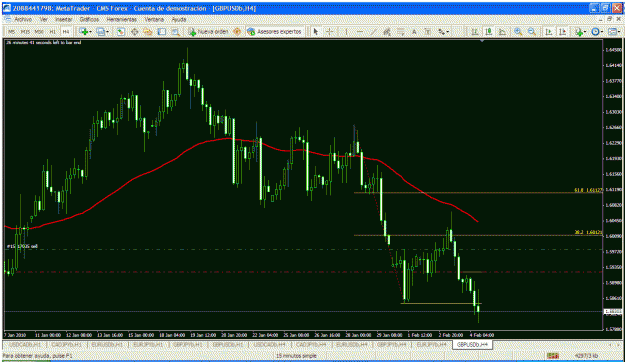Toggle chart auto scroll icon
The image size is (625, 362).
pyautogui.click(x=549, y=31)
